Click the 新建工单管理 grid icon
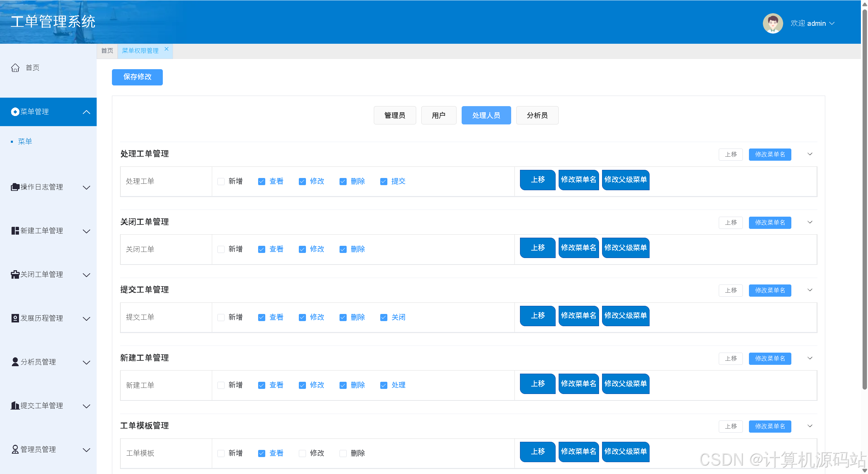This screenshot has height=474, width=868. [x=15, y=231]
